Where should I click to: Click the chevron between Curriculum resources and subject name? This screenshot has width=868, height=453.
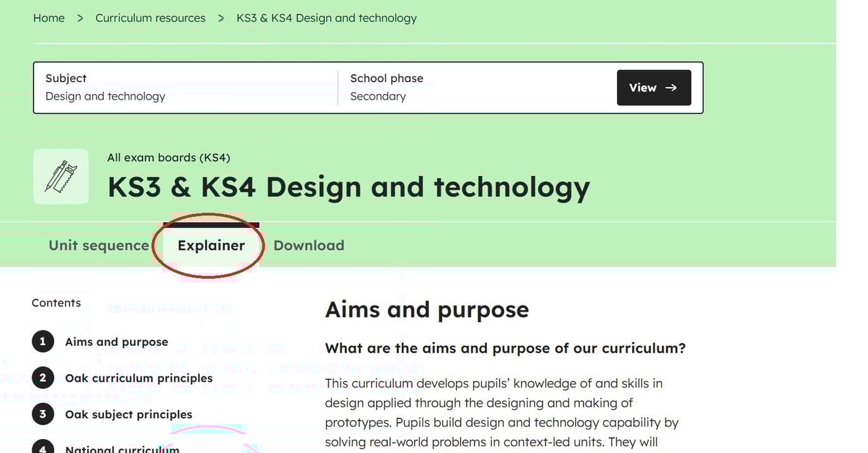click(x=221, y=18)
